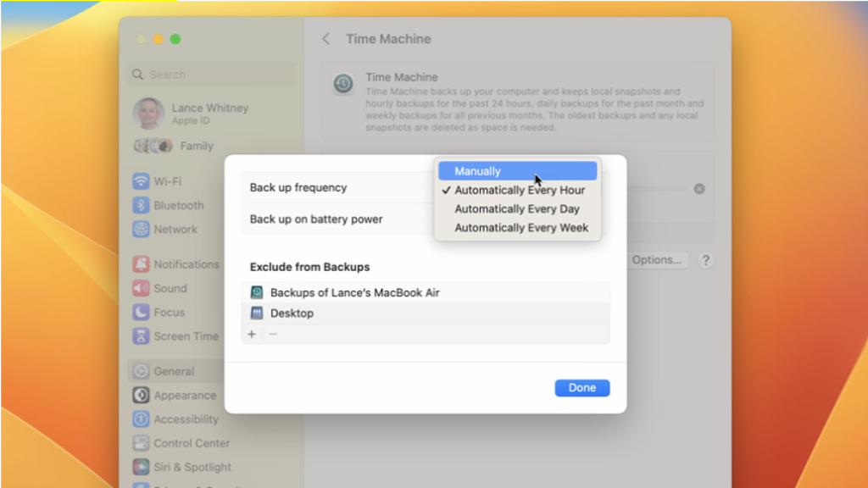Open Family settings
Image resolution: width=868 pixels, height=488 pixels.
point(197,146)
